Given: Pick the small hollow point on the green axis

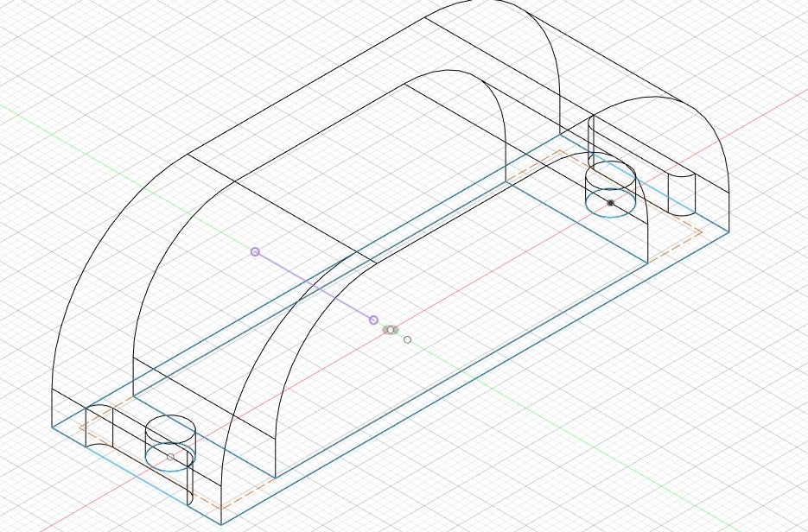Looking at the screenshot, I should coord(408,340).
